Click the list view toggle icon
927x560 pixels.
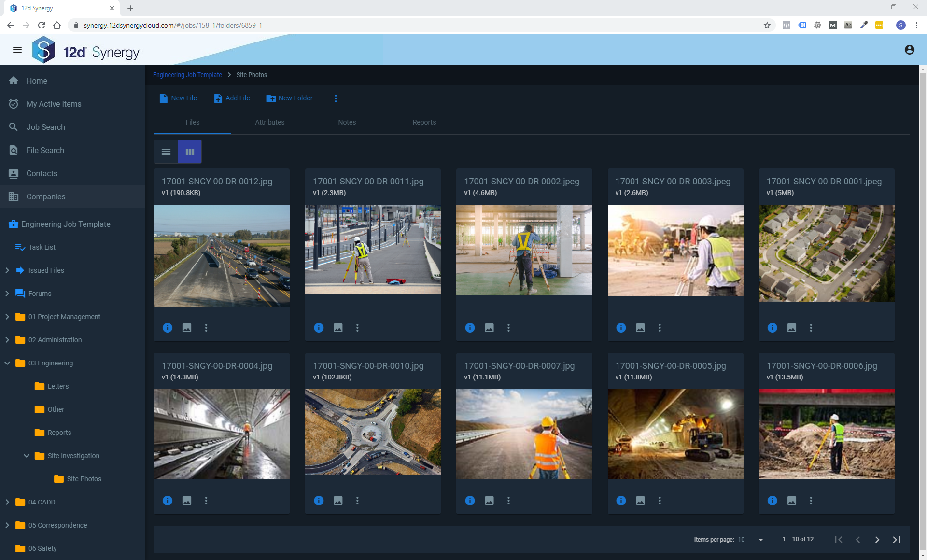click(166, 152)
